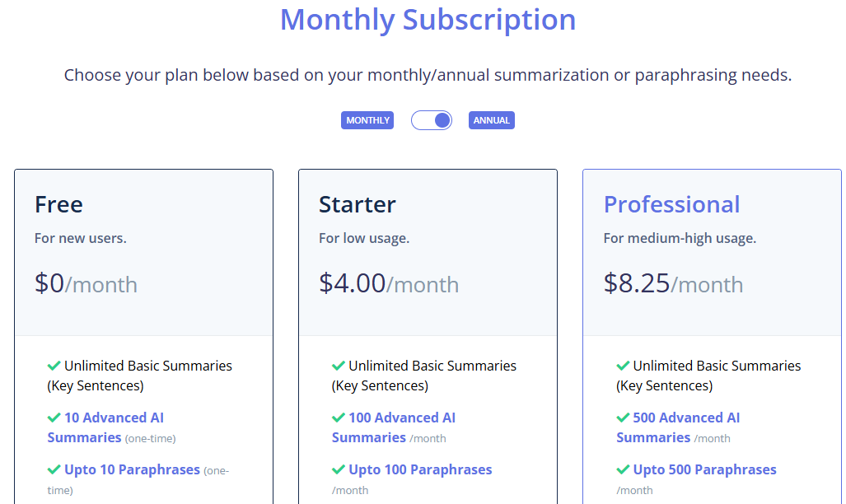The height and width of the screenshot is (504, 846).
Task: Click checkmark beside Free Unlimited Basic Summaries
Action: pos(54,366)
